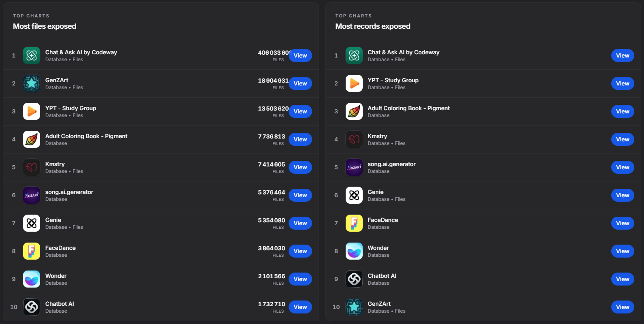Select YPT - Study Group row in files chart

[x=162, y=111]
